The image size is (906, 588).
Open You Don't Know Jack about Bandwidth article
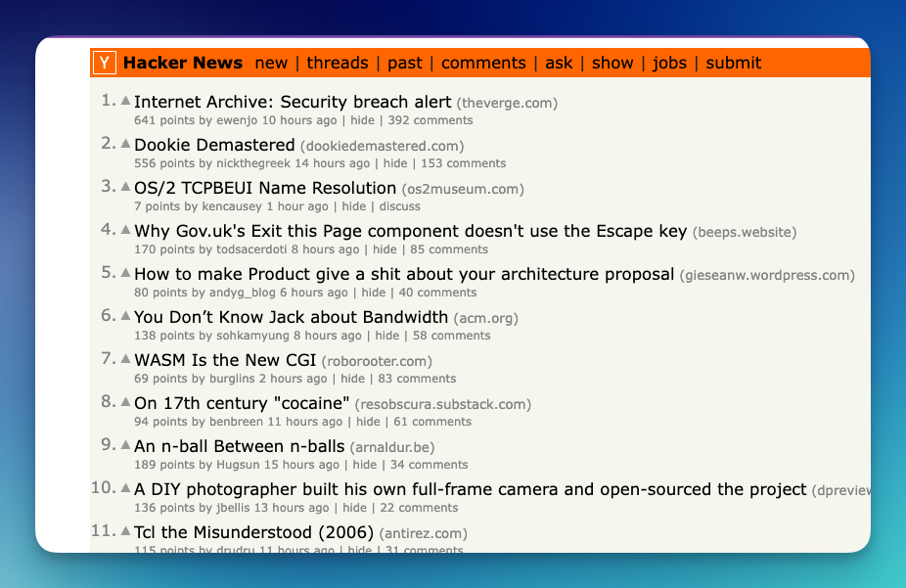291,317
